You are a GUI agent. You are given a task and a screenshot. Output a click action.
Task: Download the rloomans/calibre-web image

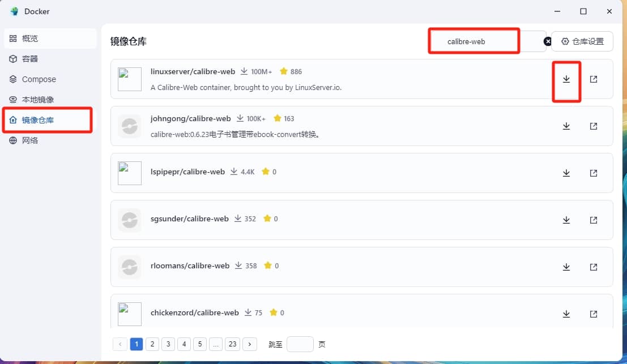pyautogui.click(x=566, y=267)
